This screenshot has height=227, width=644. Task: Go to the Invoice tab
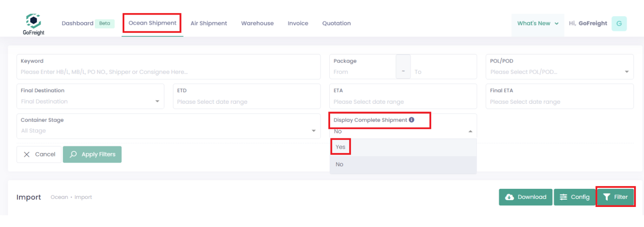(x=298, y=23)
